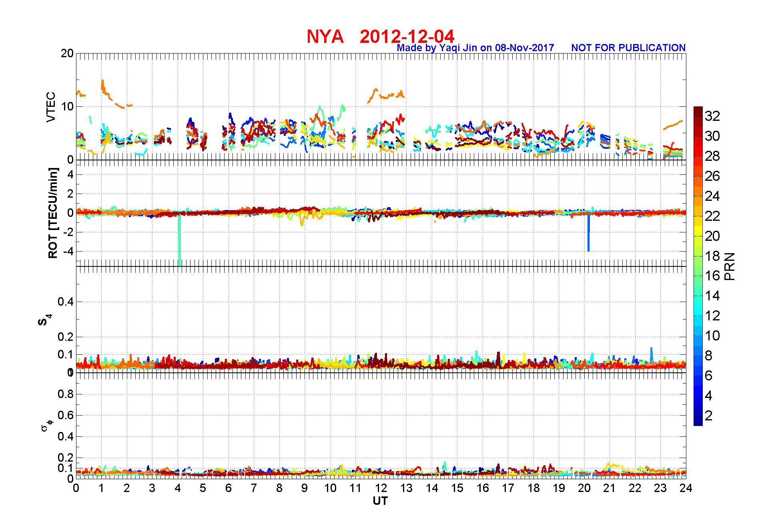Click the UT axis tick label 13

click(x=406, y=488)
